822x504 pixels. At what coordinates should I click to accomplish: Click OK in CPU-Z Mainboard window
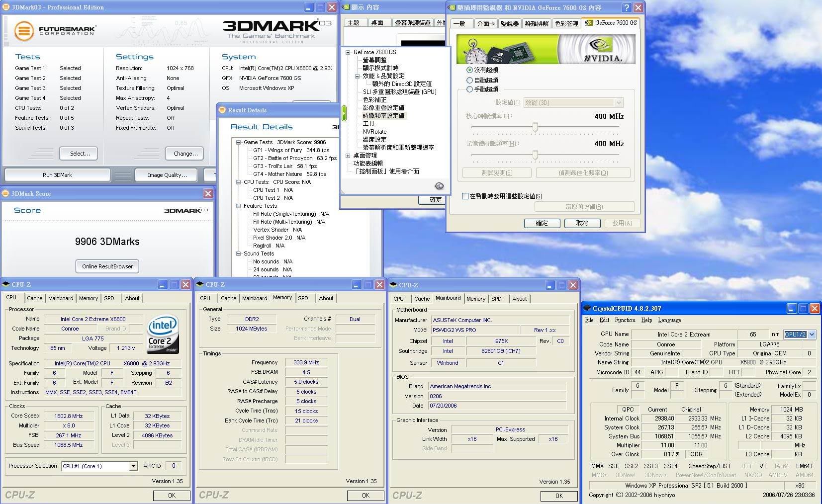click(559, 496)
